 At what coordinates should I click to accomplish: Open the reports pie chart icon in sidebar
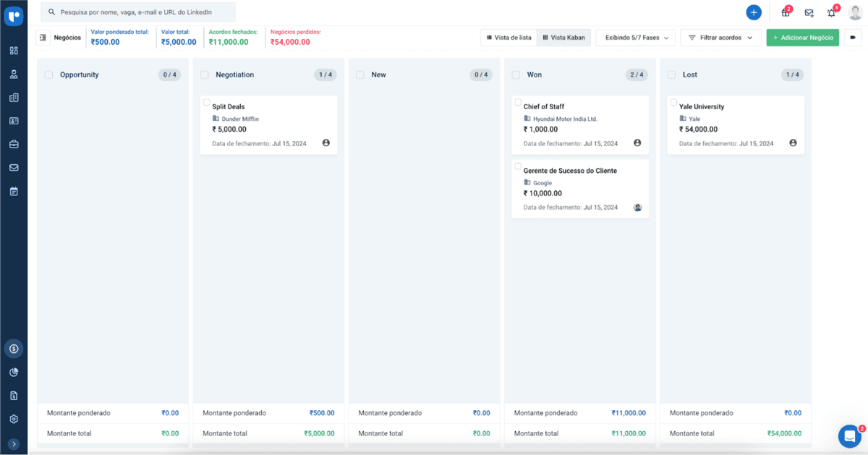[14, 372]
